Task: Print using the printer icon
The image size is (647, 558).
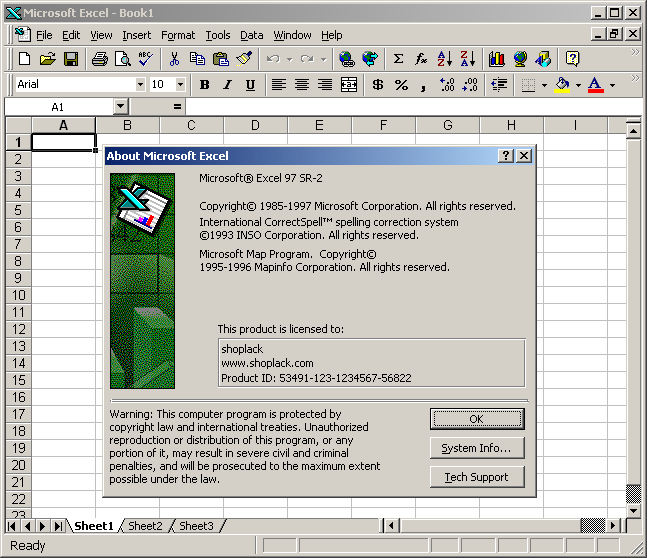Action: (99, 59)
